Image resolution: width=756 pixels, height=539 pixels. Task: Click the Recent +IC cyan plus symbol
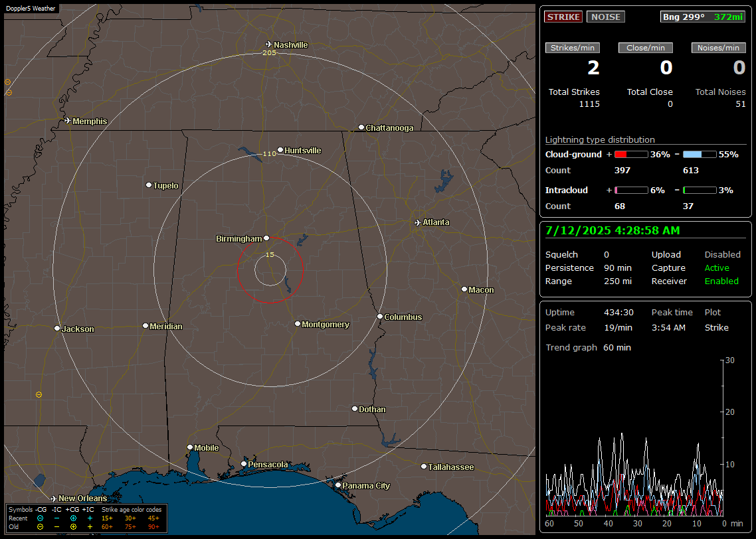click(90, 518)
